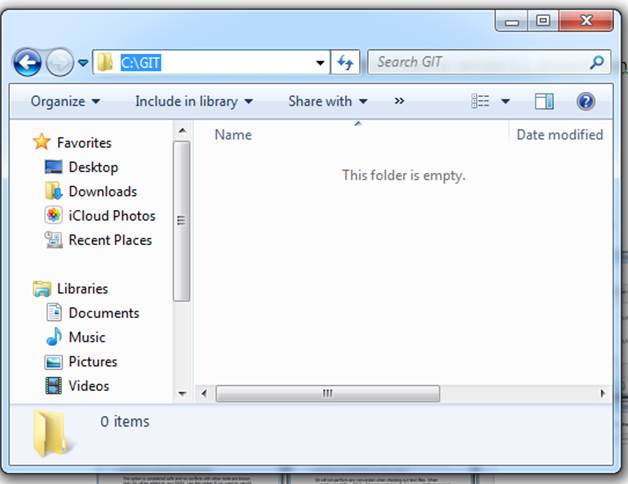Open the Organize menu

65,101
